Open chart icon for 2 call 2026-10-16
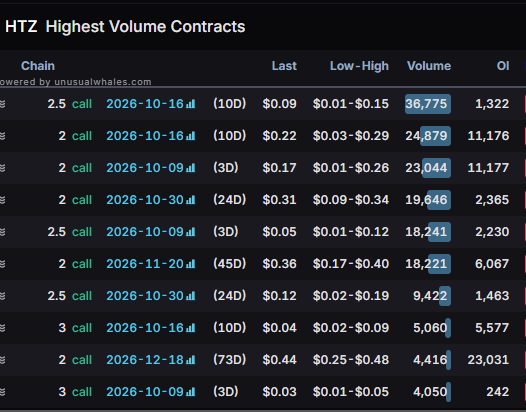The width and height of the screenshot is (526, 412). pos(191,136)
